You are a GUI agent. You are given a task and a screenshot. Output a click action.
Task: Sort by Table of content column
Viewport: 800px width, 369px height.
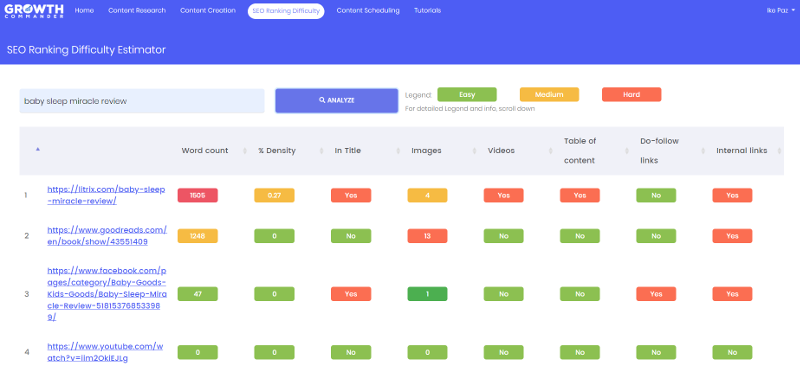pyautogui.click(x=580, y=151)
